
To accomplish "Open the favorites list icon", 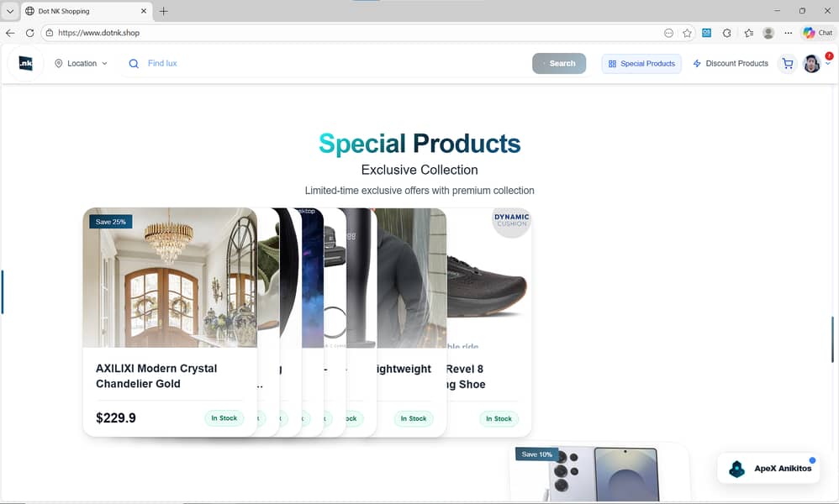I will (x=748, y=33).
